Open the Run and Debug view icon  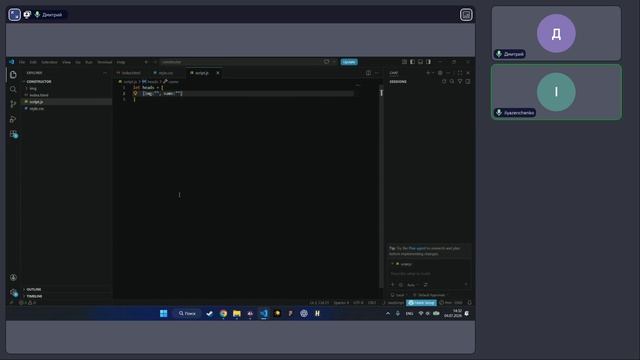(13, 119)
